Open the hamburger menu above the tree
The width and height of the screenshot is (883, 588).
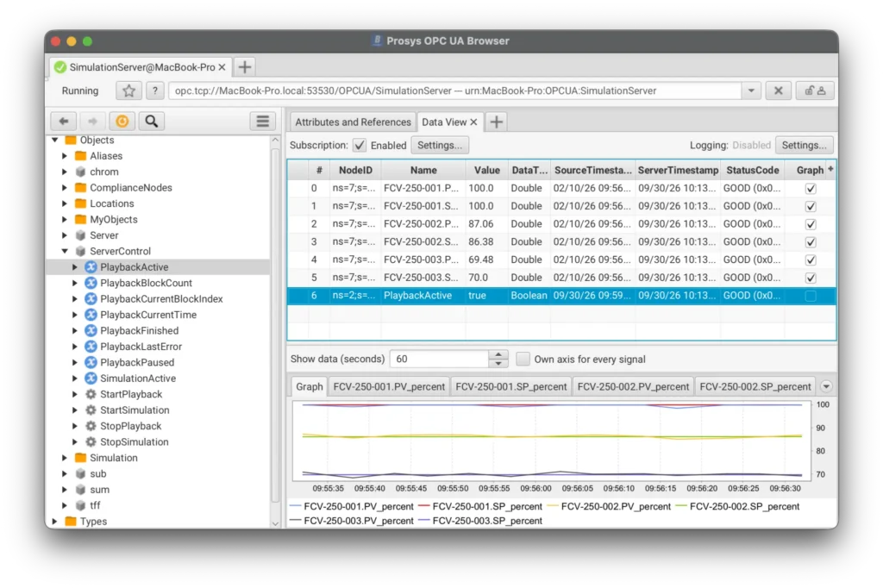[x=262, y=121]
